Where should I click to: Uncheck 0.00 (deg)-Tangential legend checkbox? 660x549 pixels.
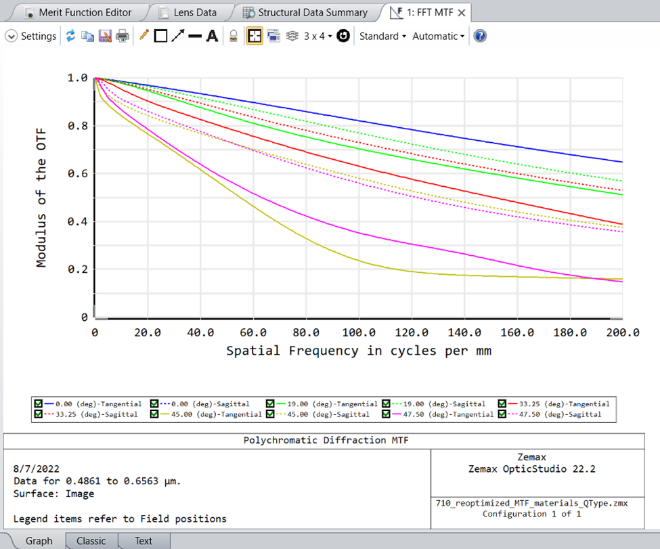coord(39,403)
